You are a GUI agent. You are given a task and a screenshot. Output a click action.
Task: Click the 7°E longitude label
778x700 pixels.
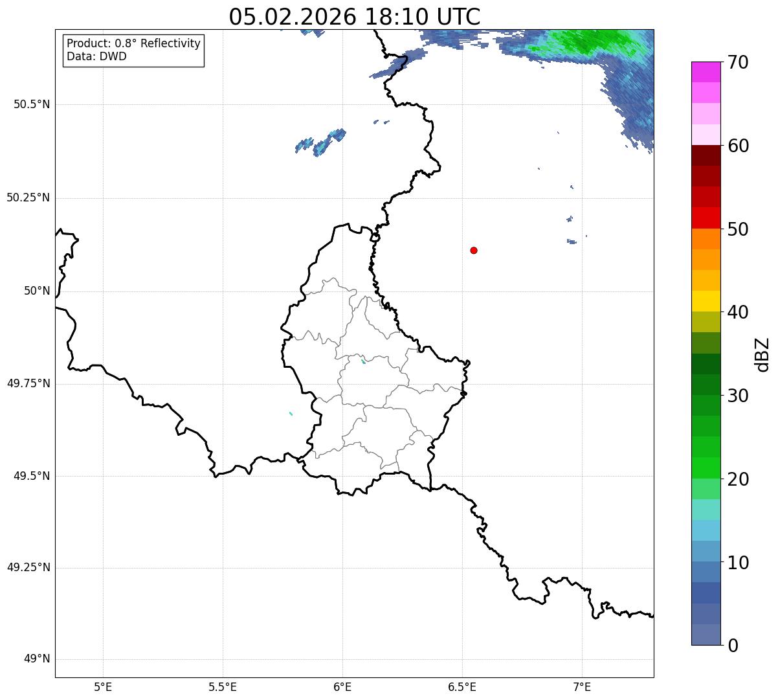pyautogui.click(x=582, y=686)
